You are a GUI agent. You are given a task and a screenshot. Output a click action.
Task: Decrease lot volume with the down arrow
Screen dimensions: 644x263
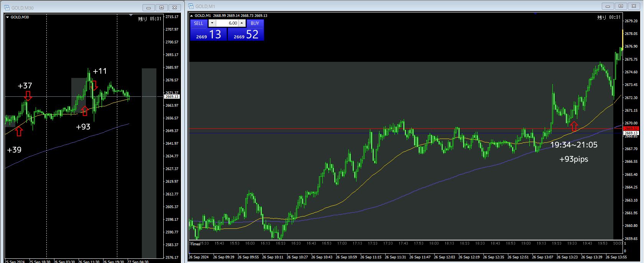coord(212,23)
